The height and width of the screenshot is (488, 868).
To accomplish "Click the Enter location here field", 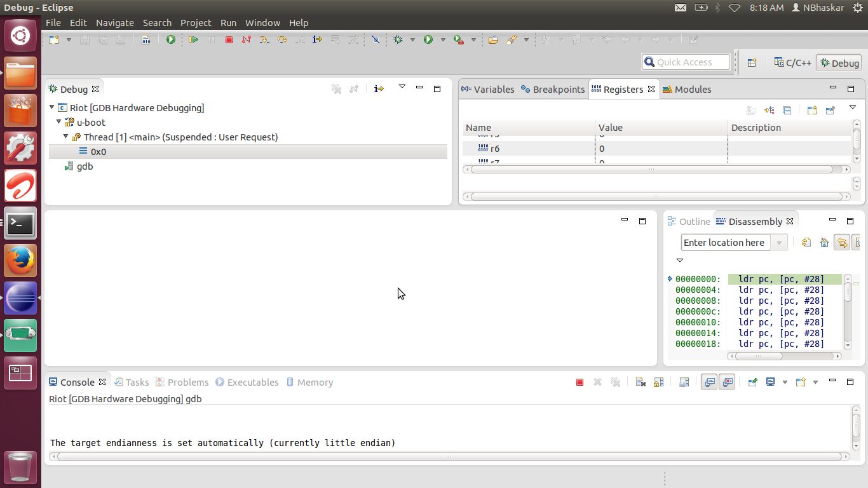I will (726, 243).
